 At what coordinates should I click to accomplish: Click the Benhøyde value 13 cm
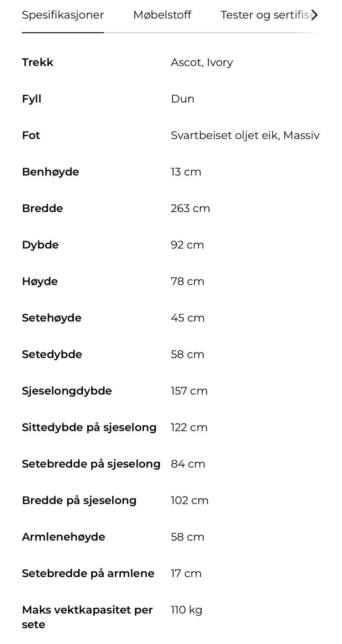click(186, 172)
